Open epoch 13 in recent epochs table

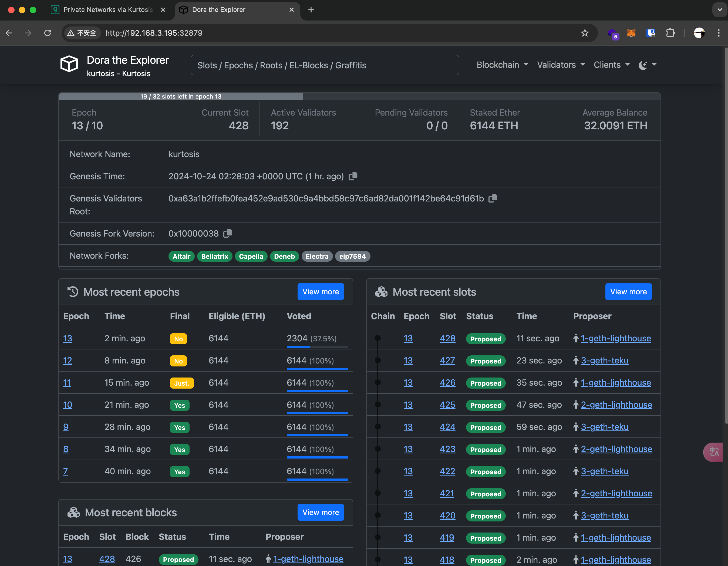68,338
